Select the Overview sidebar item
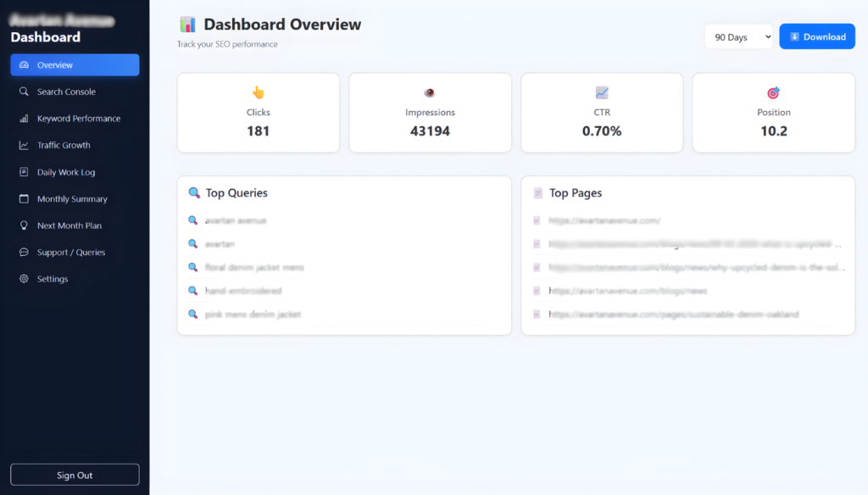The width and height of the screenshot is (868, 495). coord(75,65)
